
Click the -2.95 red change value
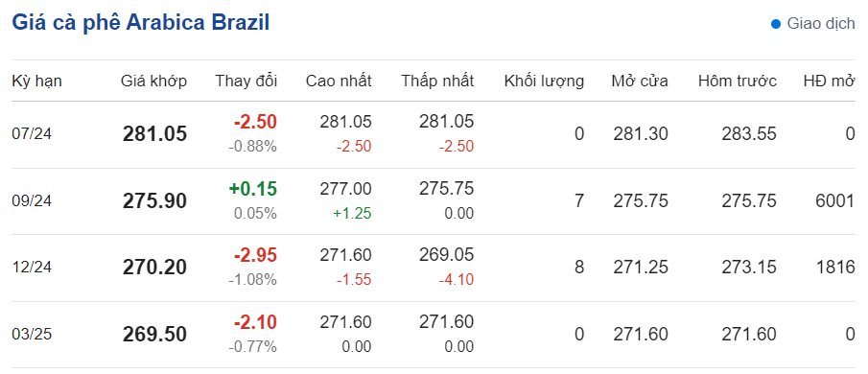[x=255, y=255]
